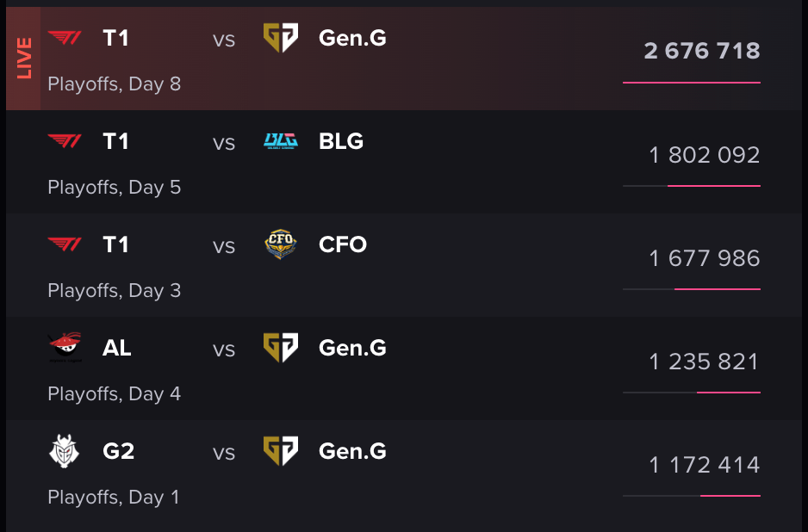Click Gen.G logo in the AL match
The image size is (808, 532).
[281, 348]
